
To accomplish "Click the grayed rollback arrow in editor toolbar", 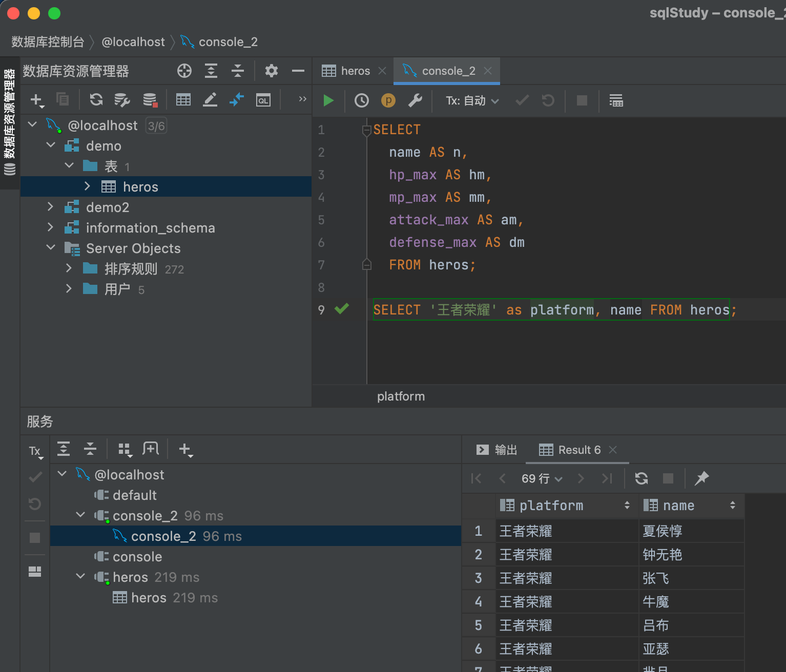I will coord(548,100).
